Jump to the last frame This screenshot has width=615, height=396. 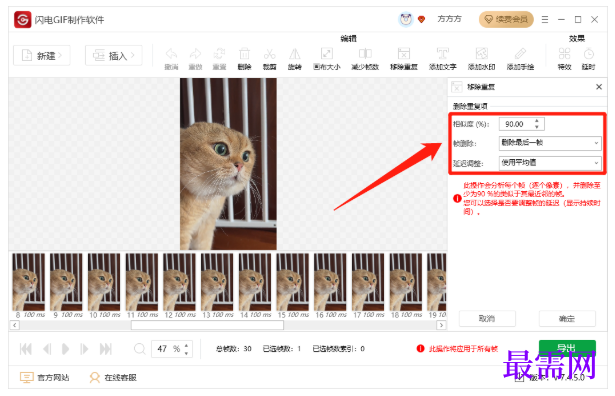click(106, 349)
